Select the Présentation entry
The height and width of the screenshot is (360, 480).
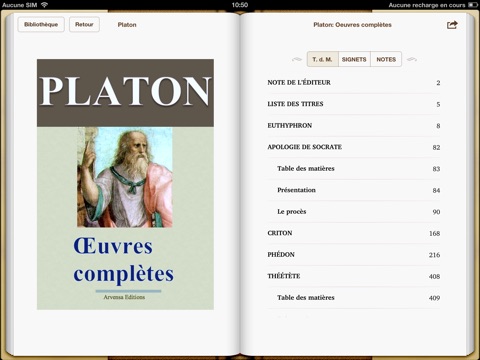tap(354, 190)
